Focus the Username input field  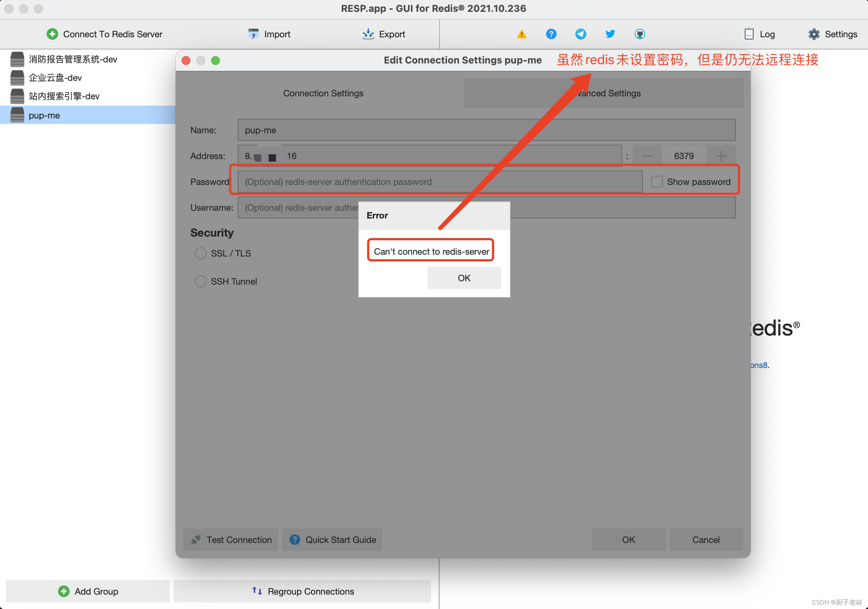pos(486,207)
